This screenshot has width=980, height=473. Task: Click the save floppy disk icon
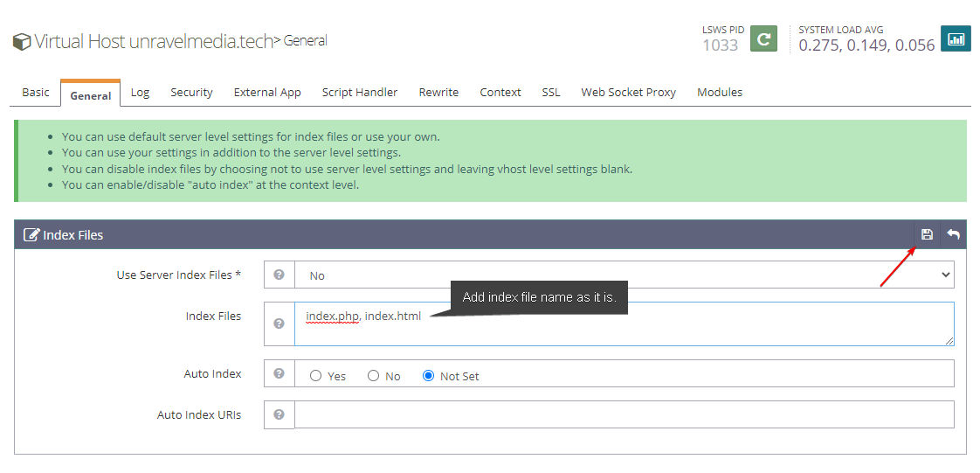[x=927, y=234]
